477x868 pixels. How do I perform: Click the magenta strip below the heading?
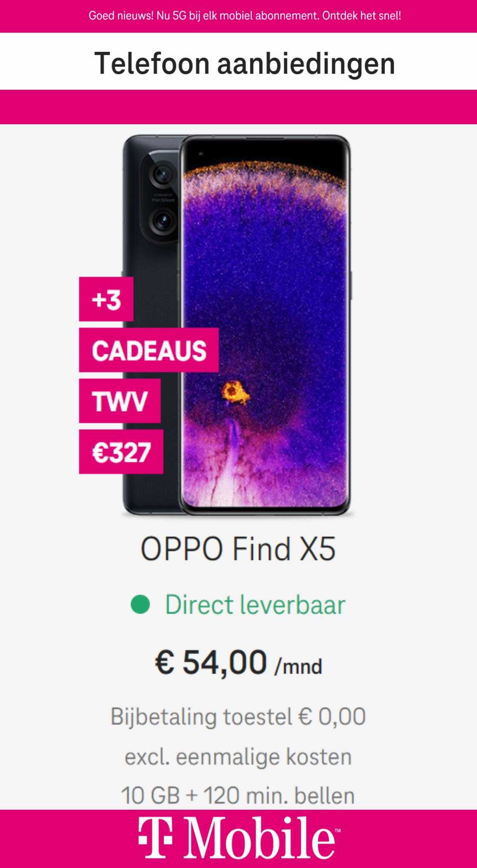click(238, 107)
